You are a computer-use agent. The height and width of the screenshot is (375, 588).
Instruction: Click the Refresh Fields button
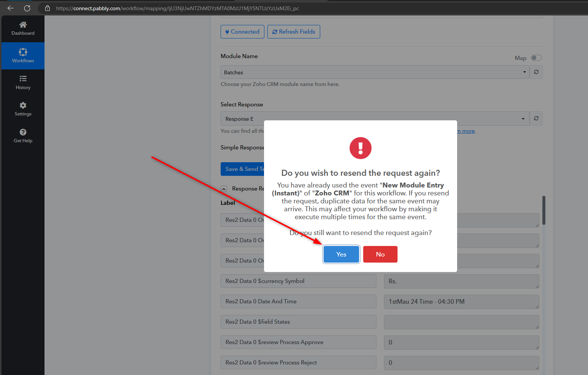tap(294, 32)
